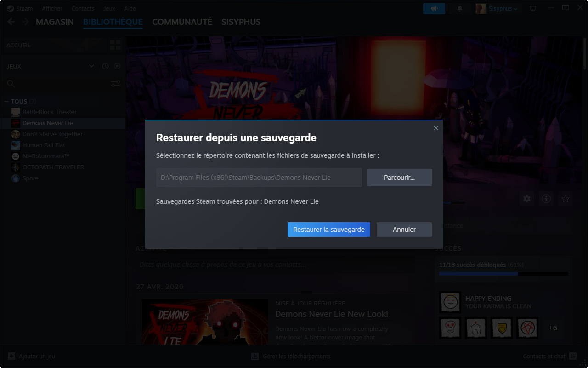The height and width of the screenshot is (368, 588).
Task: Collapse the TOUS games category
Action: point(7,102)
